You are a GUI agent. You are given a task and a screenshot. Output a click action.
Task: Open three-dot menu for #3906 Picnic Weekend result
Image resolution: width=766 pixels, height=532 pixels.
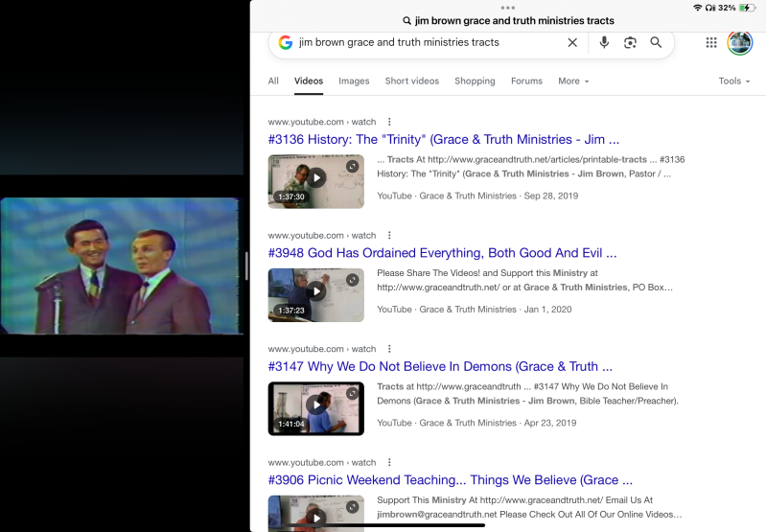(x=389, y=462)
